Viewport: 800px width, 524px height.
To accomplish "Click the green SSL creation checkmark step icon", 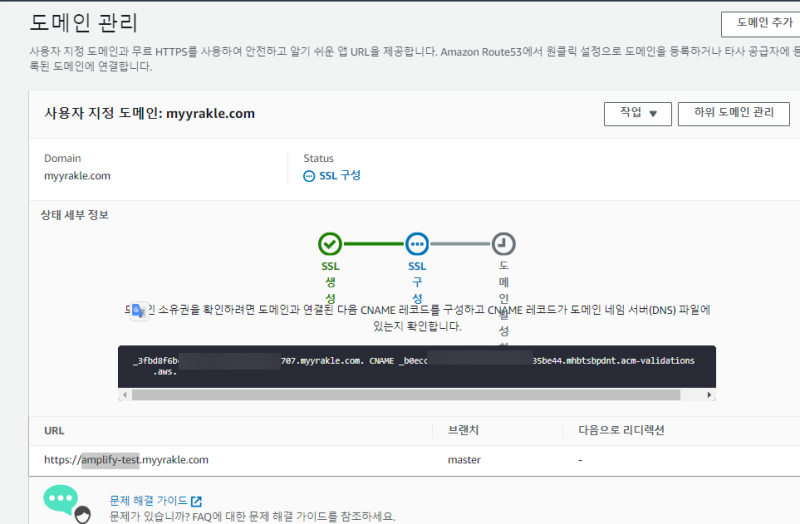I will tap(330, 243).
